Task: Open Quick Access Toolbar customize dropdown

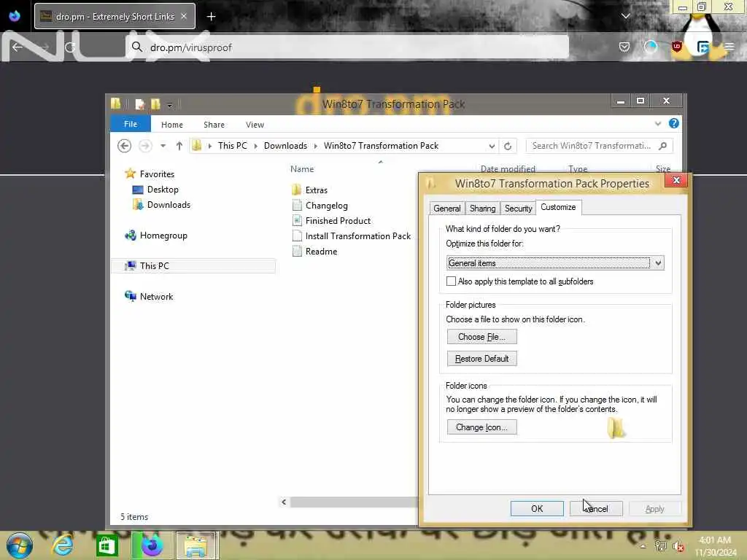Action: coord(169,104)
